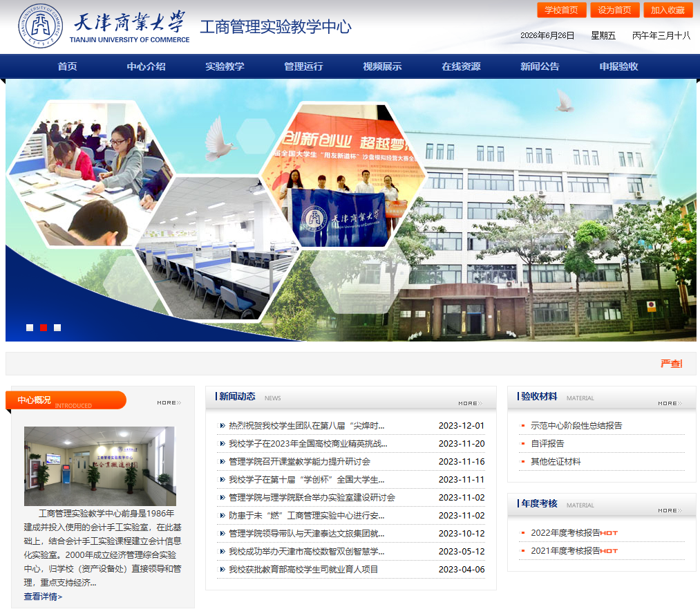Screen dimensions: 700x616
Task: Click the 验收材料 section heading
Action: (x=539, y=396)
